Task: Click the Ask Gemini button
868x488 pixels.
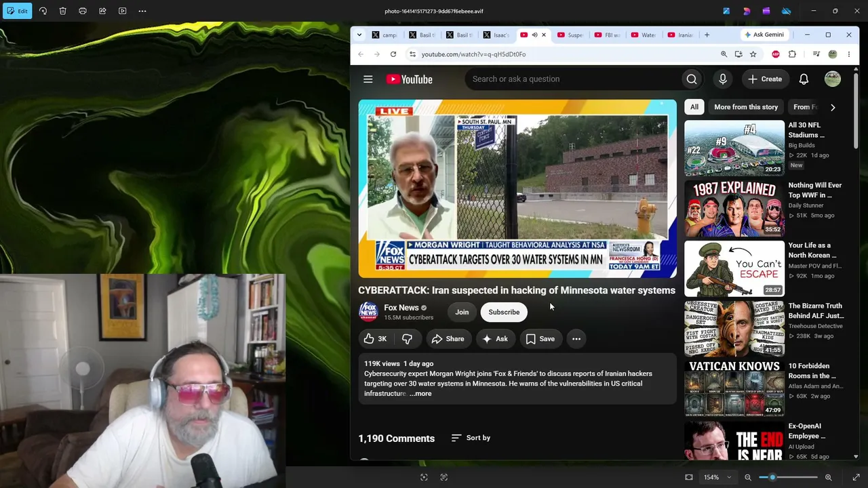Action: point(764,35)
